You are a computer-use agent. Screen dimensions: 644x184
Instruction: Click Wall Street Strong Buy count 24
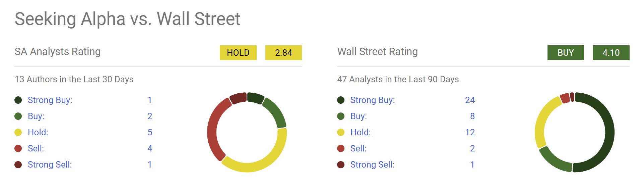click(x=470, y=100)
